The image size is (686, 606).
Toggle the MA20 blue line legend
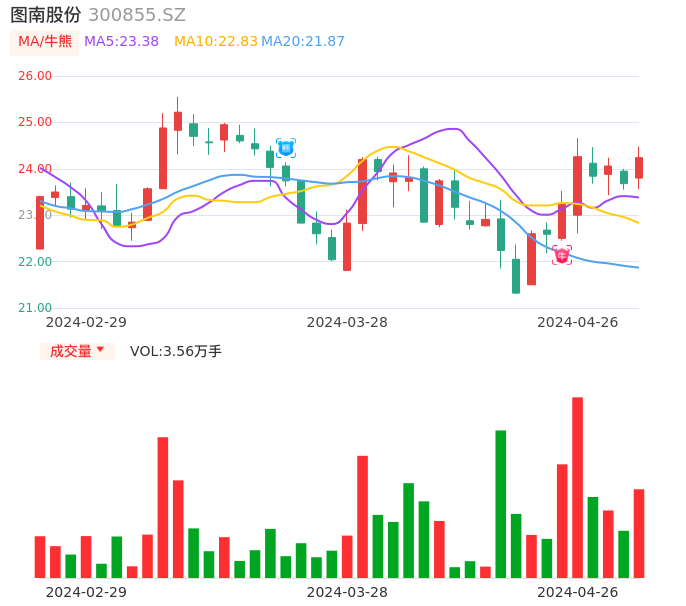click(x=303, y=42)
